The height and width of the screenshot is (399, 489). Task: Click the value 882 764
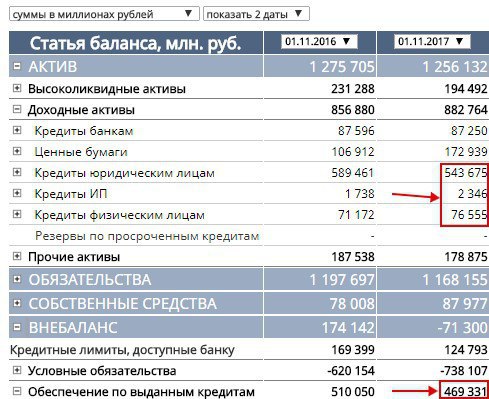pos(466,110)
